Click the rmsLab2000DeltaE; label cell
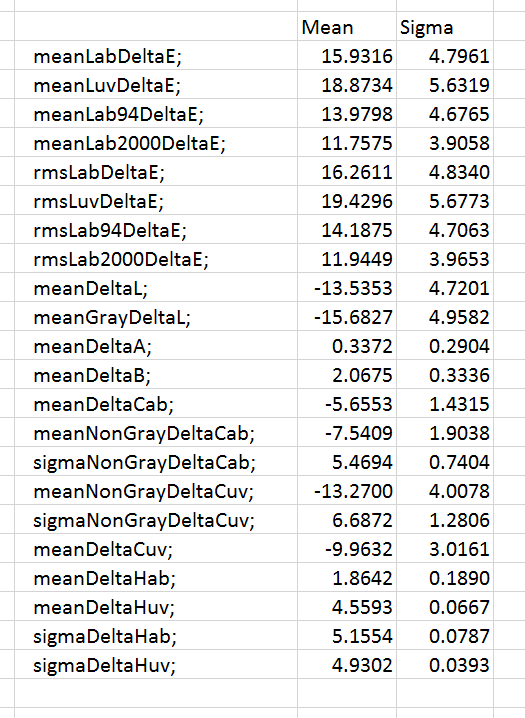 pyautogui.click(x=156, y=259)
